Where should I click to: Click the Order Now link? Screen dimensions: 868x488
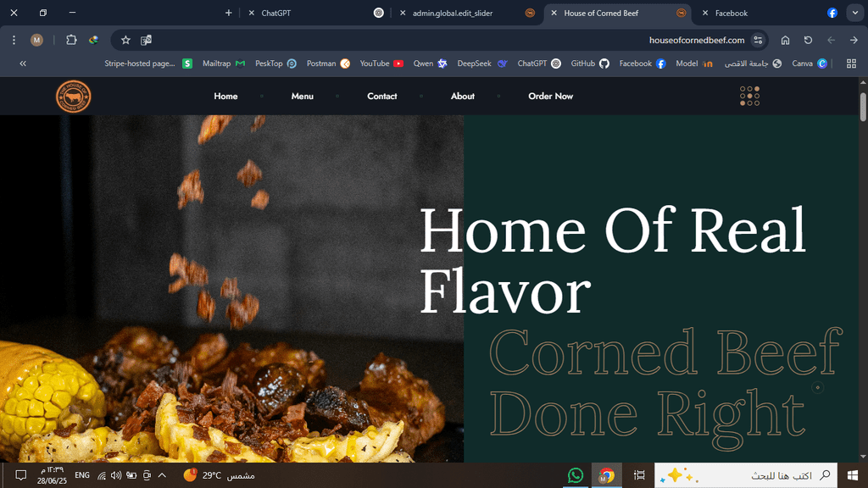(550, 97)
